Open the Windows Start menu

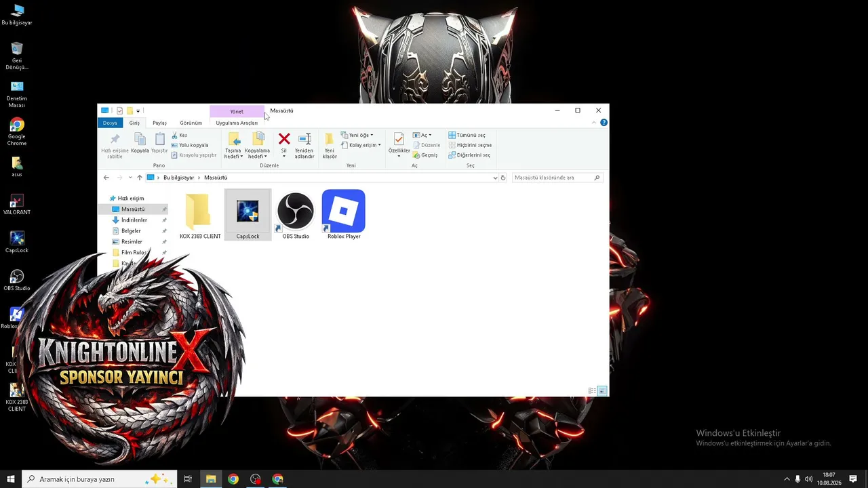[x=11, y=479]
